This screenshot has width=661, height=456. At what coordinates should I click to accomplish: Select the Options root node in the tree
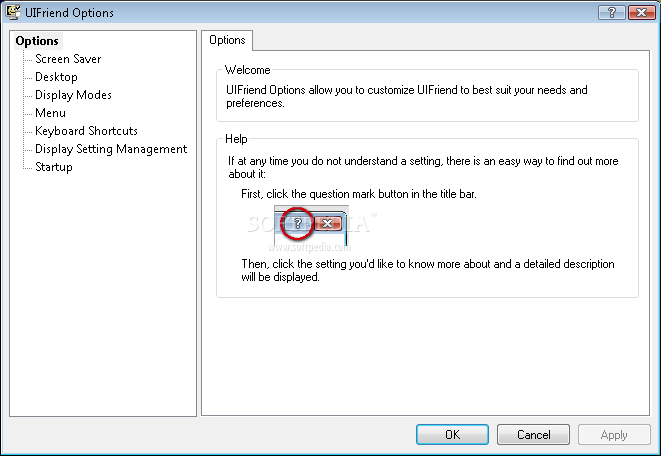(37, 41)
